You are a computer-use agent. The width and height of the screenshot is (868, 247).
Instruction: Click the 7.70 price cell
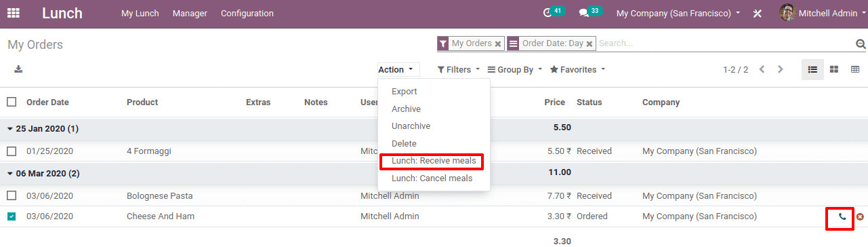pos(559,195)
